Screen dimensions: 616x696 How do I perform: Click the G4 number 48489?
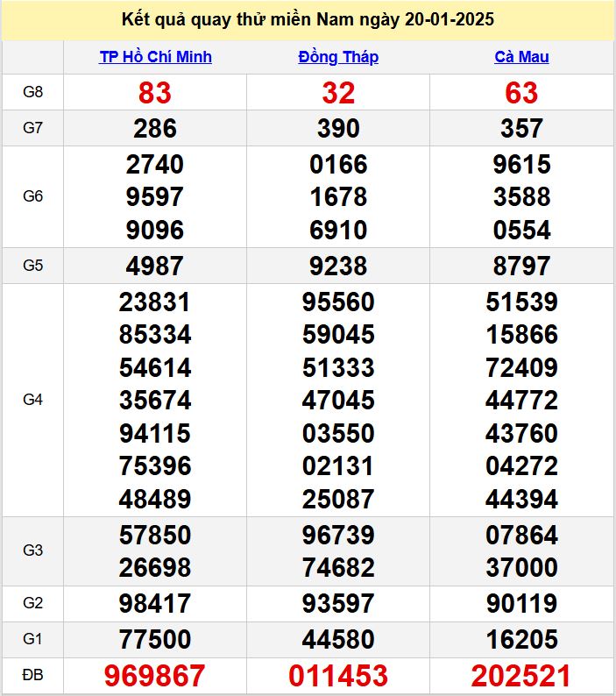(155, 499)
